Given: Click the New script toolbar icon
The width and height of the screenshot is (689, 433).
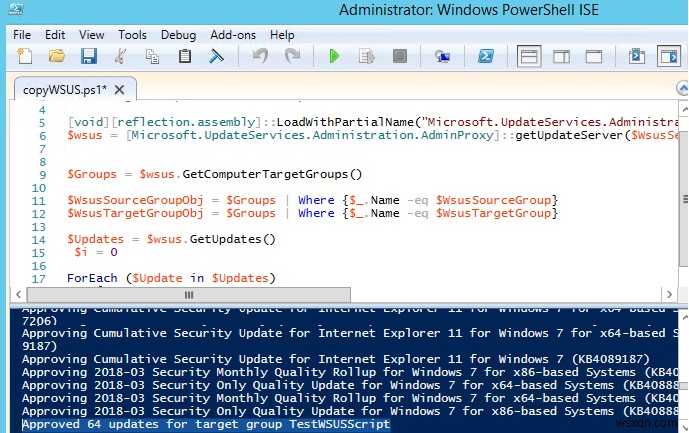Looking at the screenshot, I should coord(25,56).
